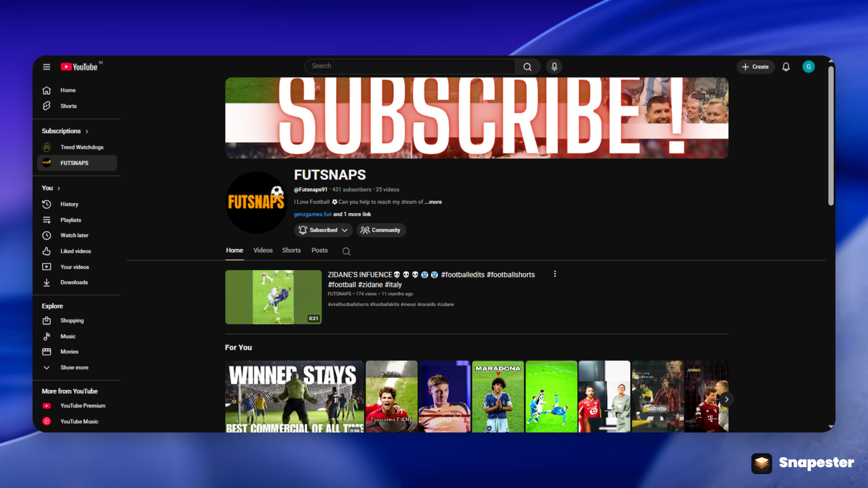This screenshot has height=488, width=868.
Task: Click the @Futsnaps91 channel handle
Action: [x=311, y=190]
